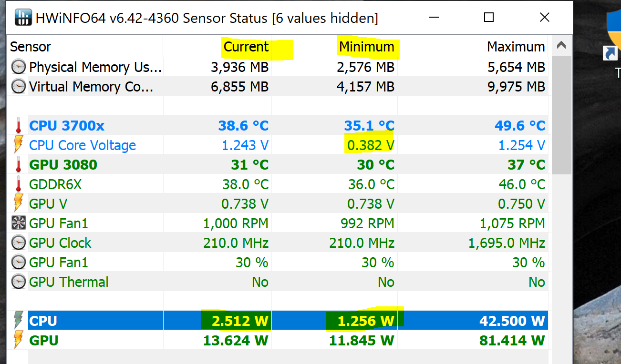The image size is (621, 364).
Task: Click the clock icon beside GPU Fan1 percent
Action: (x=18, y=263)
